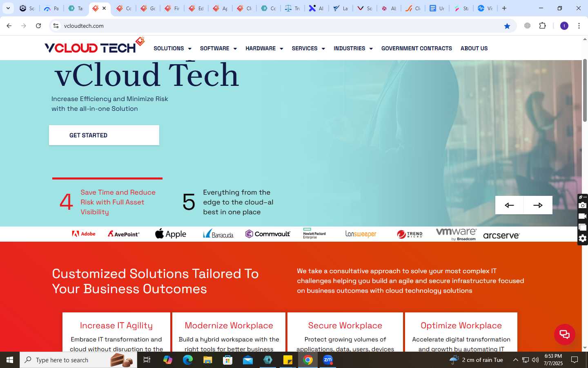The height and width of the screenshot is (368, 588).
Task: Show hidden system tray icons
Action: coord(515,360)
